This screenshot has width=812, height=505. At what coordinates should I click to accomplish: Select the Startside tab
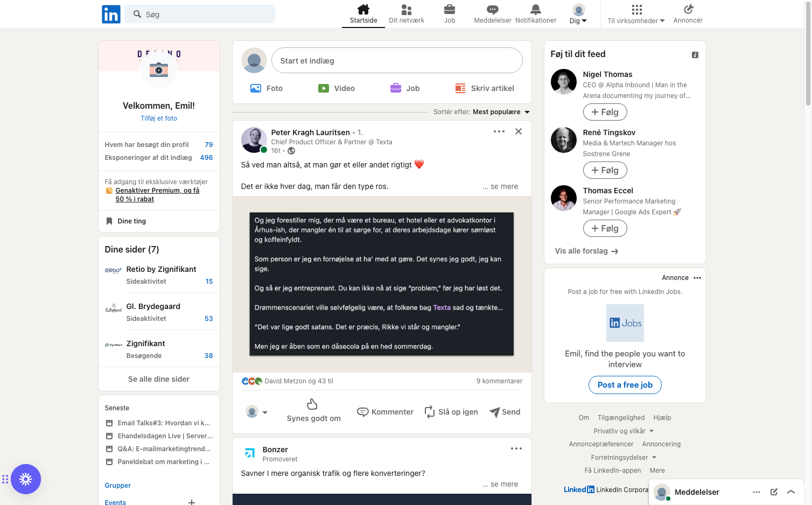363,14
